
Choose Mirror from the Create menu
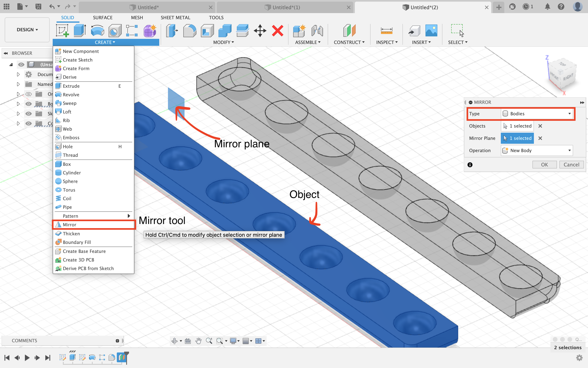pos(94,225)
